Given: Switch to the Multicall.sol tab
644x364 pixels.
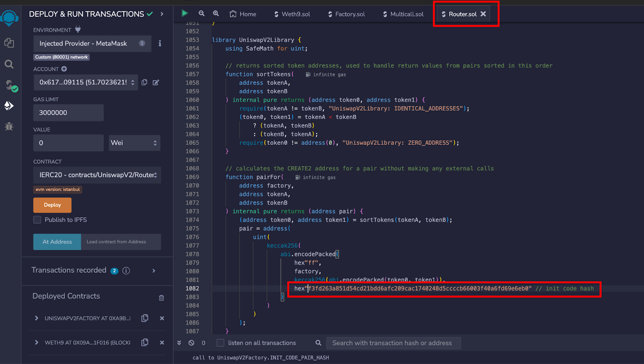Looking at the screenshot, I should coord(403,14).
